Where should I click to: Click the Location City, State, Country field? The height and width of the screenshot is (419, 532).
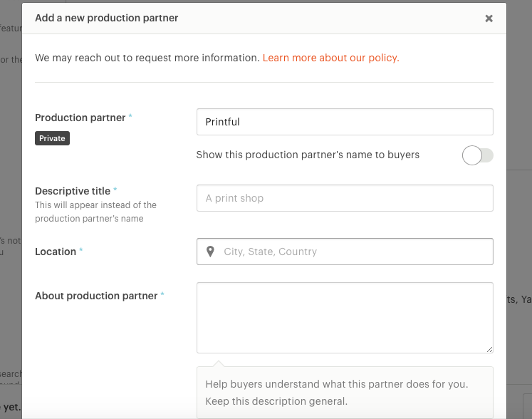coord(345,252)
